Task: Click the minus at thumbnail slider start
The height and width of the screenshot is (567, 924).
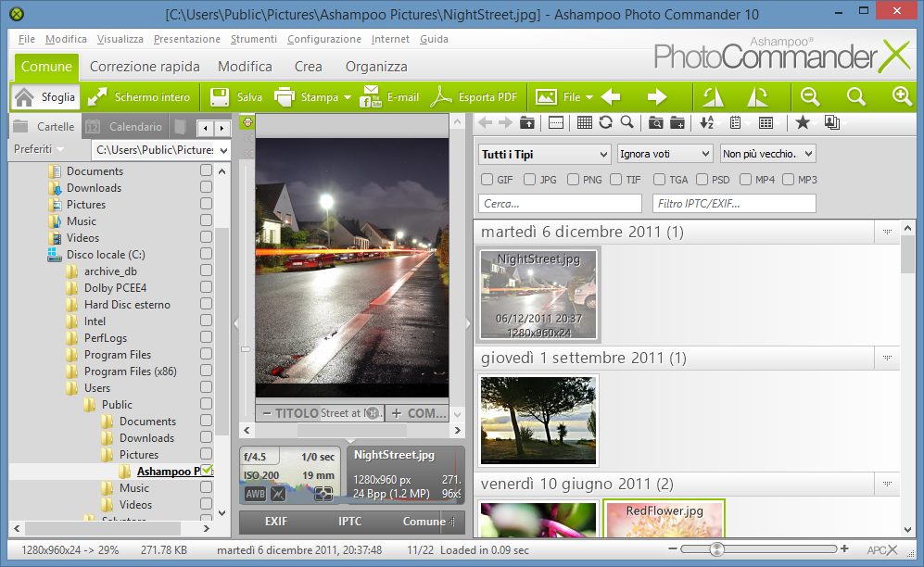Action: [672, 548]
